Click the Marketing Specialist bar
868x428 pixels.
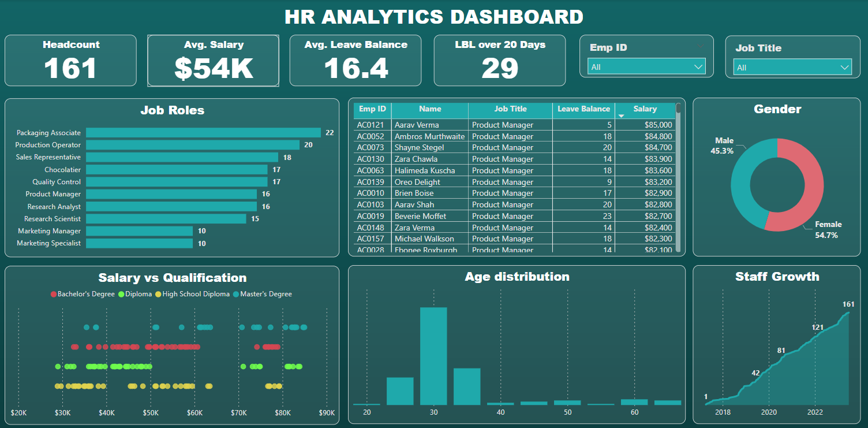[139, 244]
